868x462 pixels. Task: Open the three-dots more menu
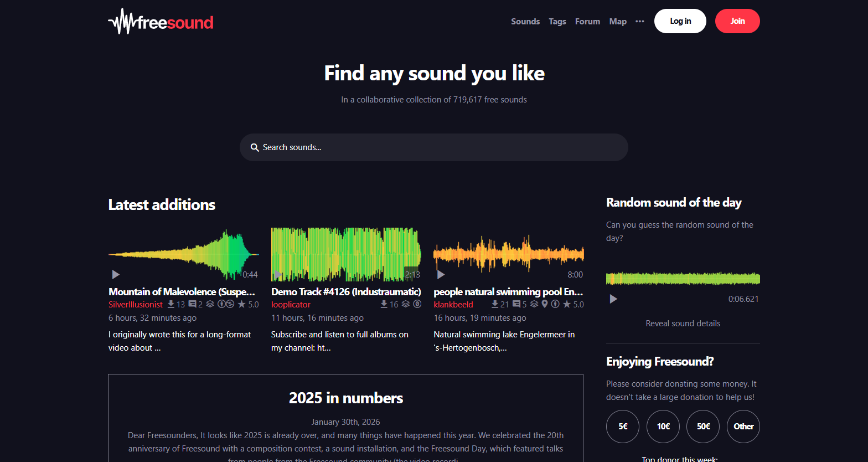point(640,22)
